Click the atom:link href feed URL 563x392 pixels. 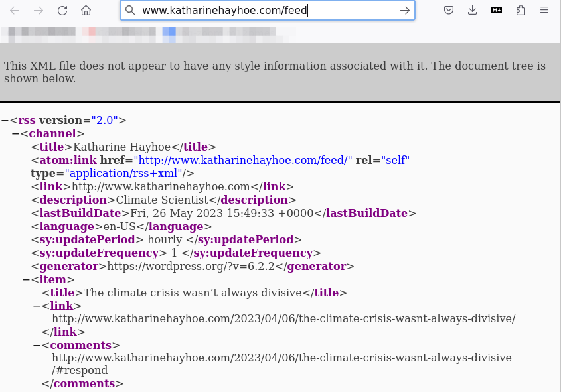pos(243,160)
